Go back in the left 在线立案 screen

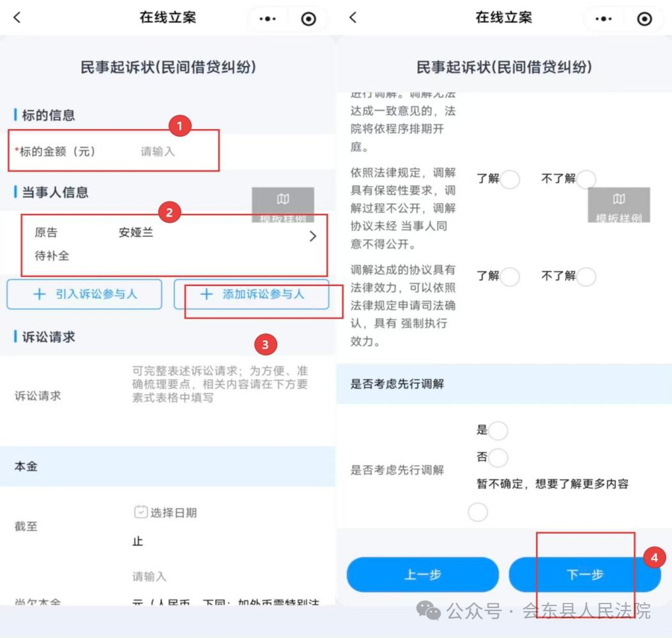click(17, 18)
